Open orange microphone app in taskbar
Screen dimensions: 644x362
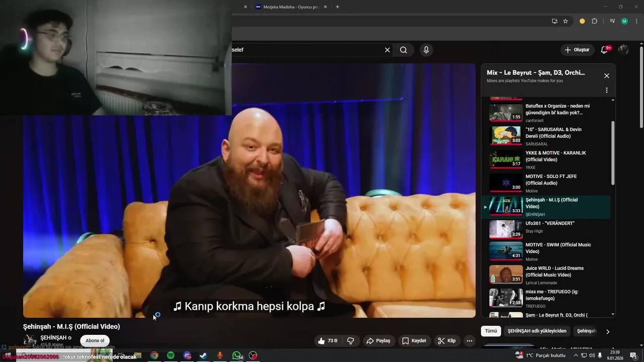pyautogui.click(x=220, y=355)
